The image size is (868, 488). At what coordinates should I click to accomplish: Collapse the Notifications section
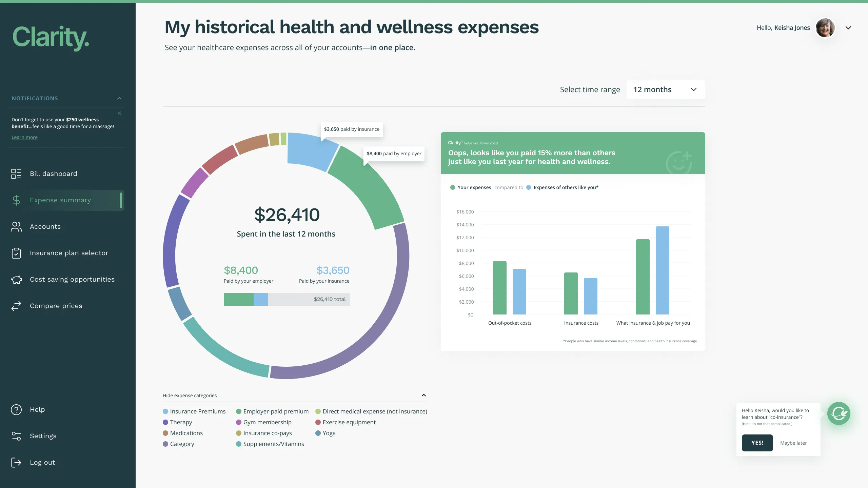pos(119,99)
